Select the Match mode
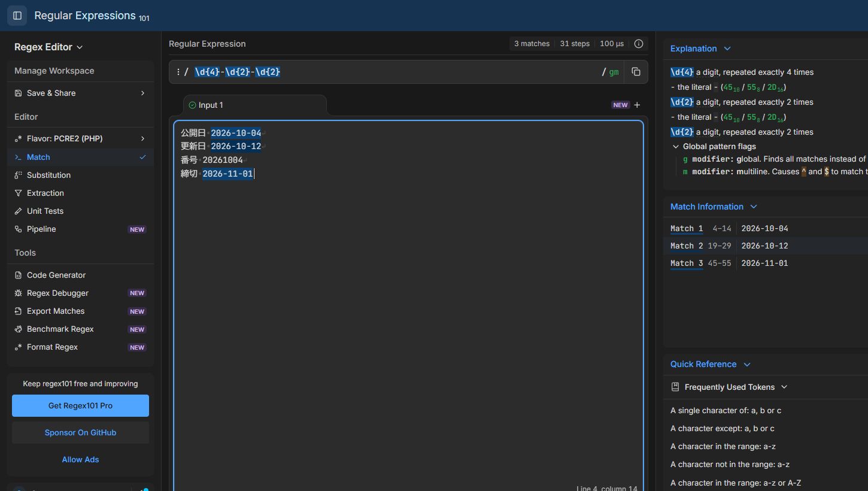868x491 pixels. click(x=80, y=157)
